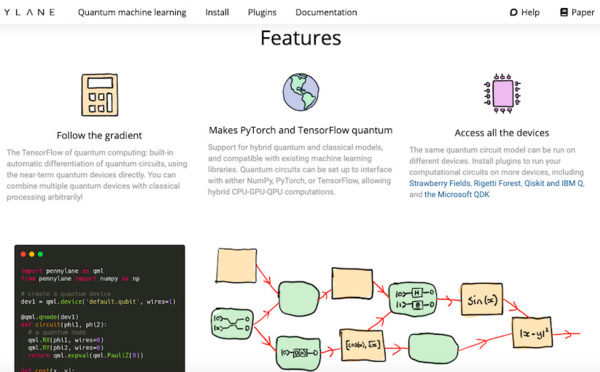Click the Follow the gradient heading
The image size is (600, 372).
99,135
